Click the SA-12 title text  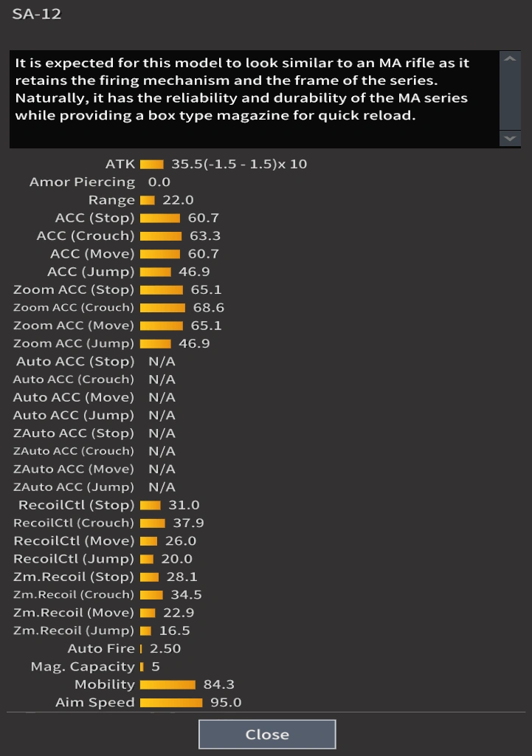[37, 13]
